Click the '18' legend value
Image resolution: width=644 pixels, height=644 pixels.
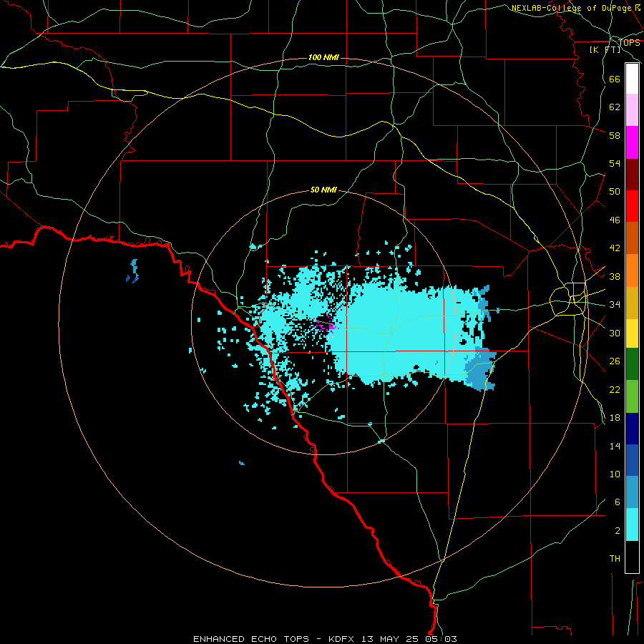click(615, 418)
